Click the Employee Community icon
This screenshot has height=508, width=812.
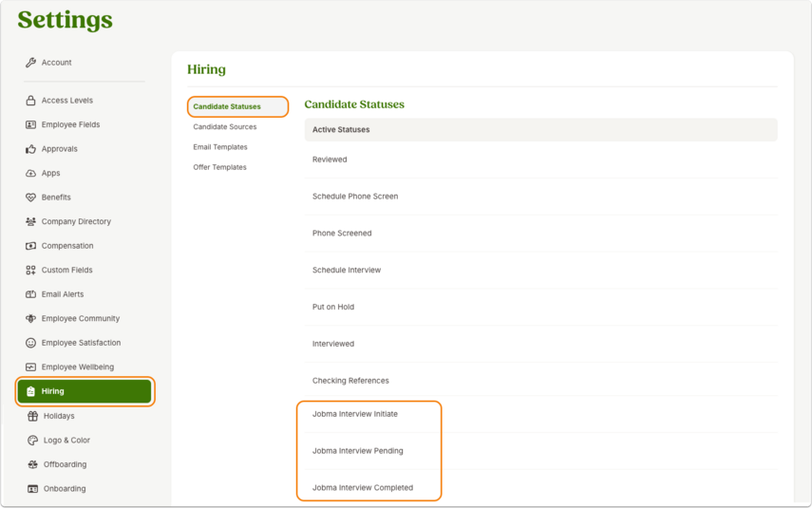pos(30,318)
